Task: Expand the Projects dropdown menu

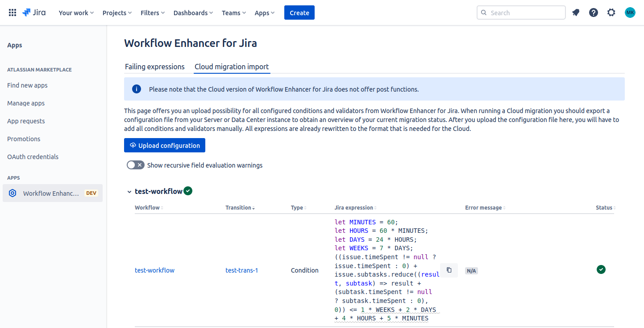Action: pos(117,13)
